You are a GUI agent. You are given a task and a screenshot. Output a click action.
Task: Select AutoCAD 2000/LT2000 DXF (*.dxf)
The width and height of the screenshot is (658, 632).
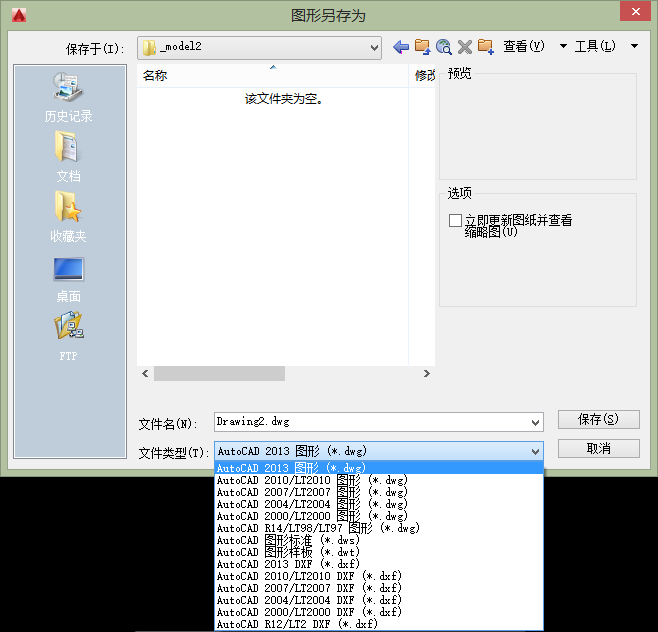pos(379,612)
